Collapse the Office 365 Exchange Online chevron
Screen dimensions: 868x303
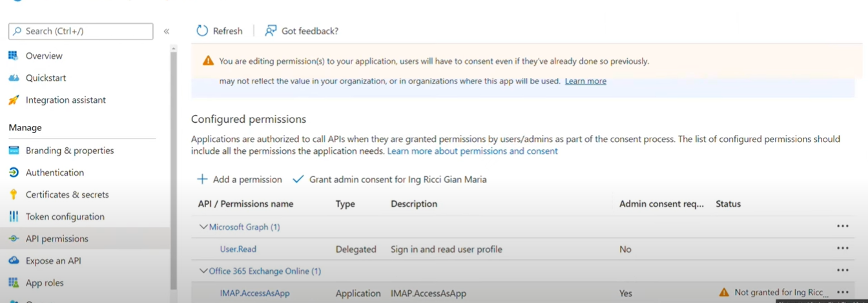click(203, 271)
